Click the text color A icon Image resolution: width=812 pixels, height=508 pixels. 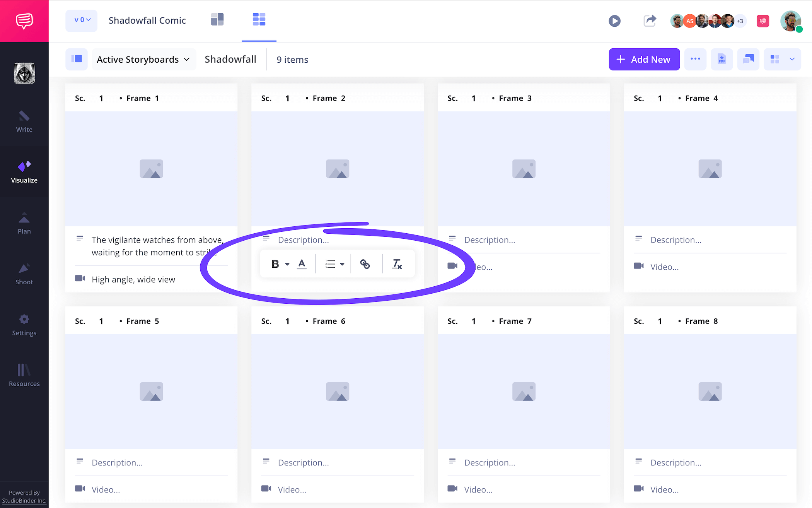(x=302, y=264)
